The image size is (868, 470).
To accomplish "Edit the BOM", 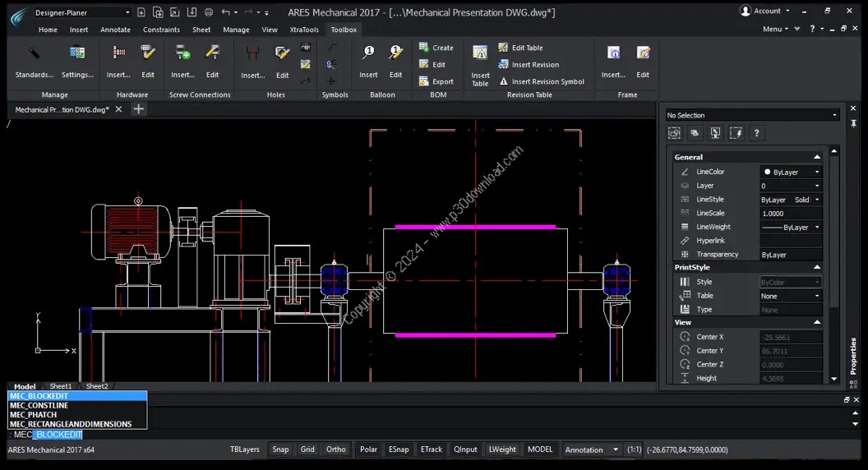I will (432, 65).
